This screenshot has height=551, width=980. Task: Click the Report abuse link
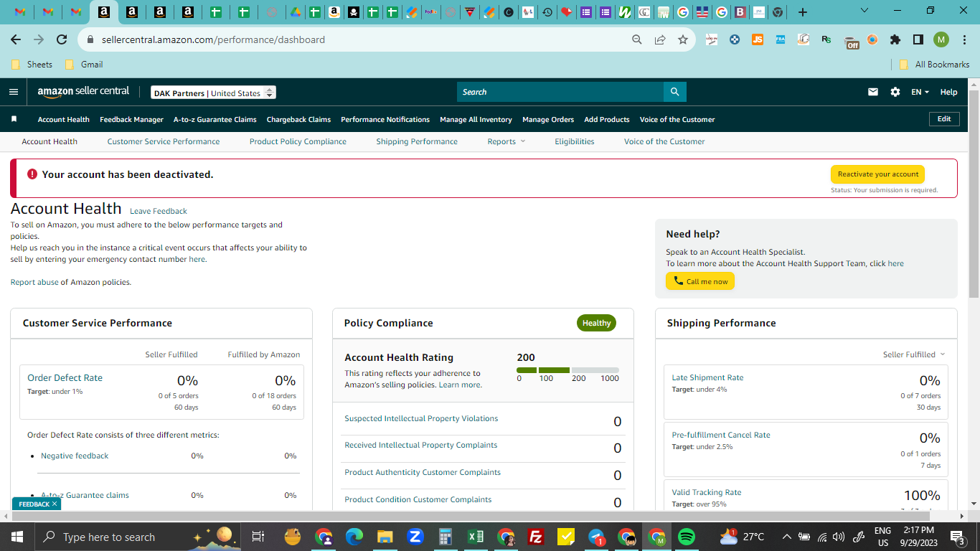pos(34,282)
